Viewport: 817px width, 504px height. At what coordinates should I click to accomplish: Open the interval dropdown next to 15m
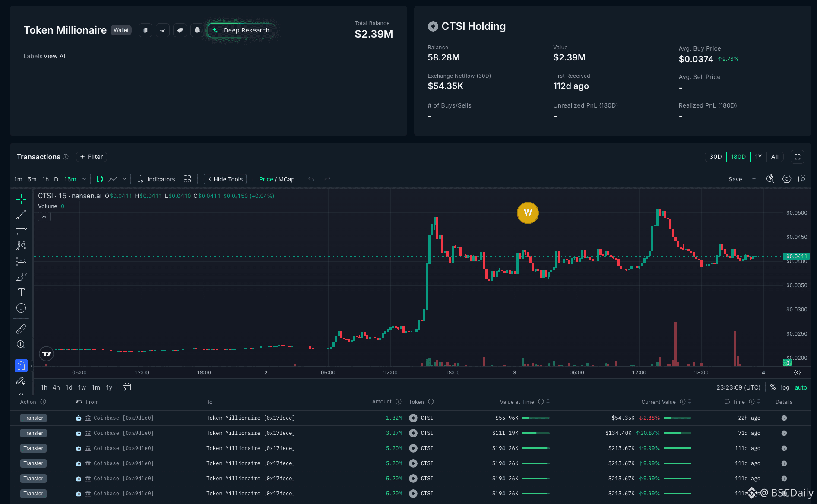[84, 179]
